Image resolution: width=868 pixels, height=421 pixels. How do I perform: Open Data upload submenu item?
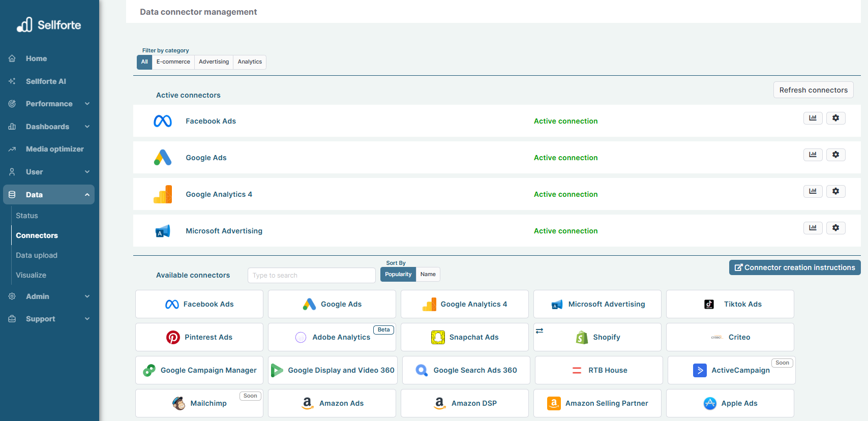click(37, 255)
